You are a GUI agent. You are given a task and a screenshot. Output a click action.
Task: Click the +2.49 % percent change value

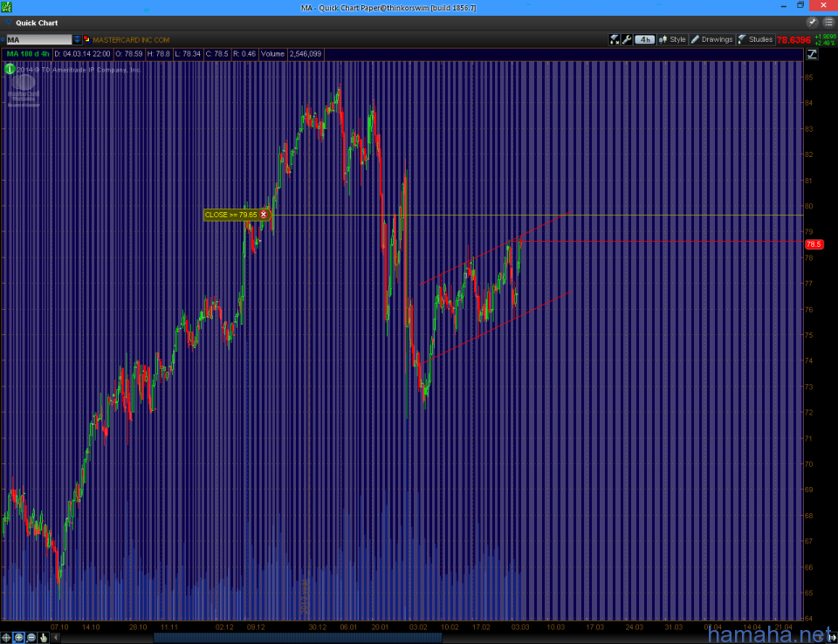[825, 44]
